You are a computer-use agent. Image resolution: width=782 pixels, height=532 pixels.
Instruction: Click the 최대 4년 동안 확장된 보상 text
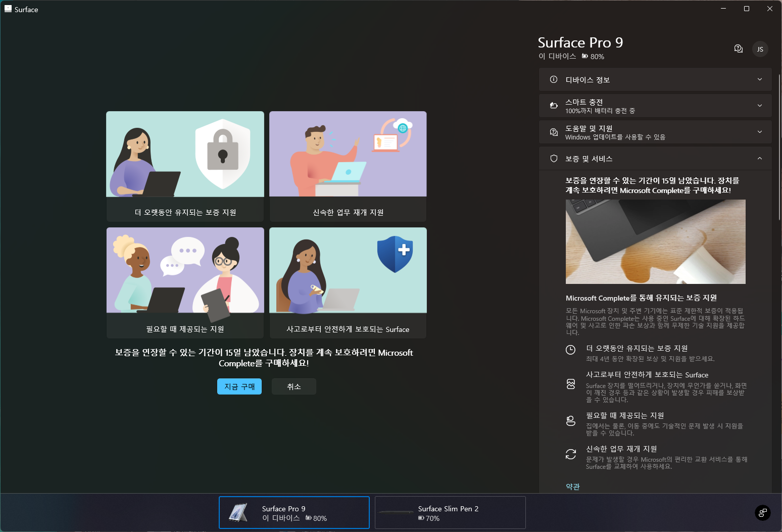click(650, 359)
